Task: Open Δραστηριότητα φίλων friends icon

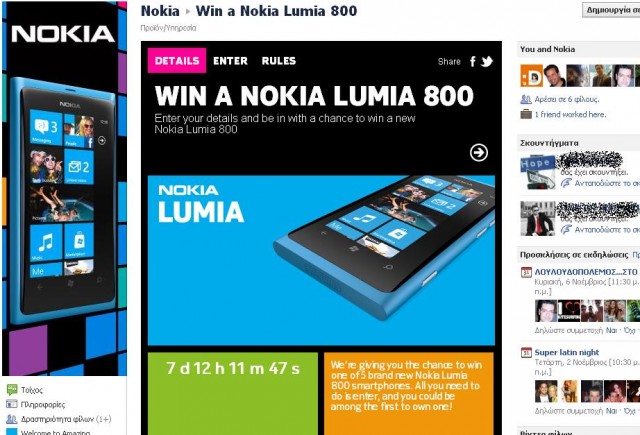Action: pyautogui.click(x=12, y=419)
